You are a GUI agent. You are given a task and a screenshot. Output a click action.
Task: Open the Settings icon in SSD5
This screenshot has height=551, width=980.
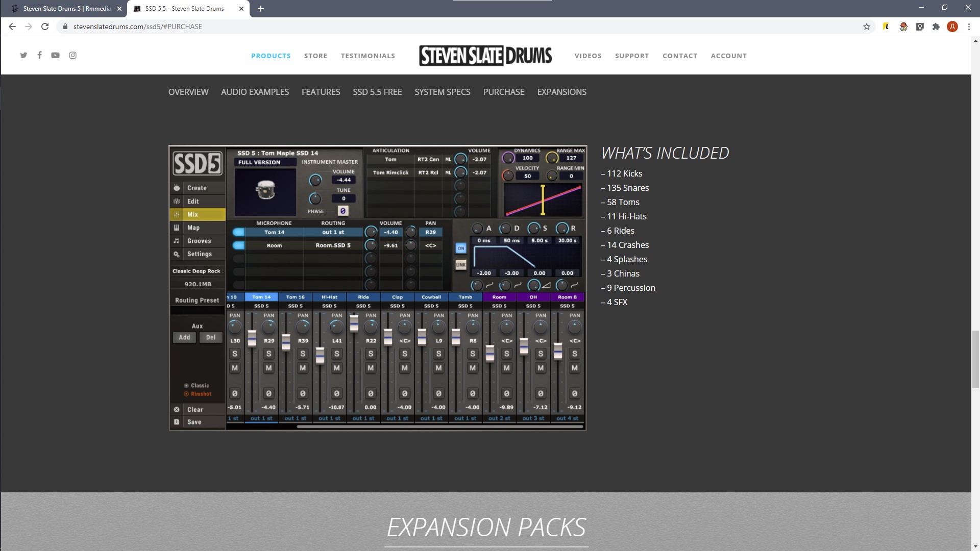click(x=177, y=254)
